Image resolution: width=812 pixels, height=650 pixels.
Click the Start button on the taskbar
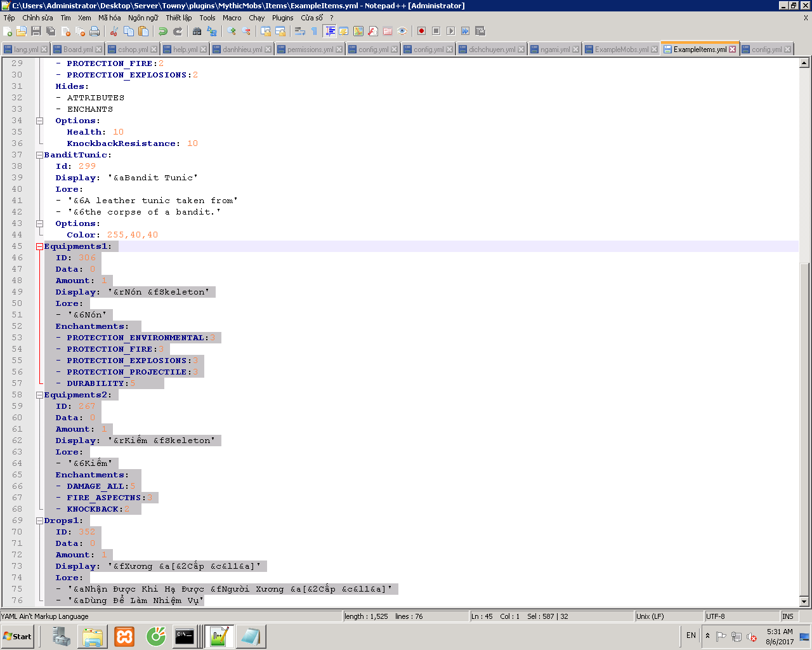point(18,637)
